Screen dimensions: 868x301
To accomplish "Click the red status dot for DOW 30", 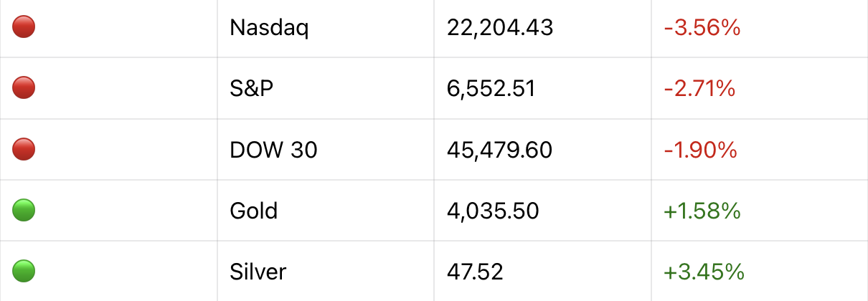I will point(24,149).
